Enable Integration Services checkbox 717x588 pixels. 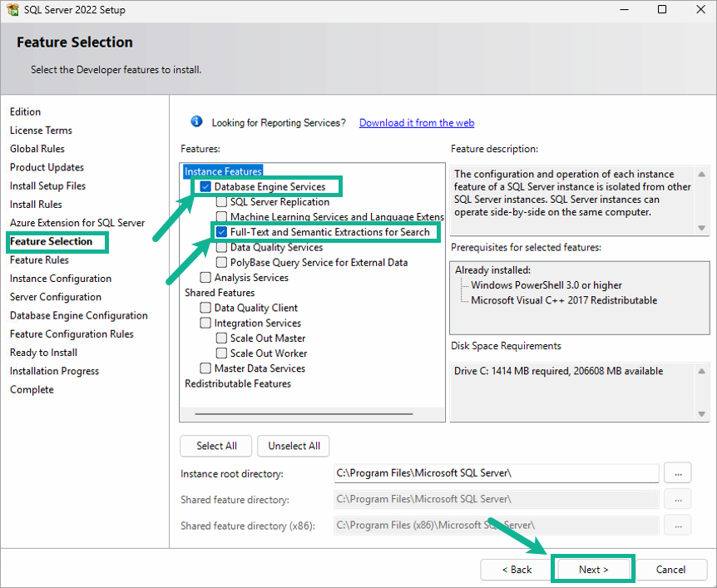pos(205,323)
